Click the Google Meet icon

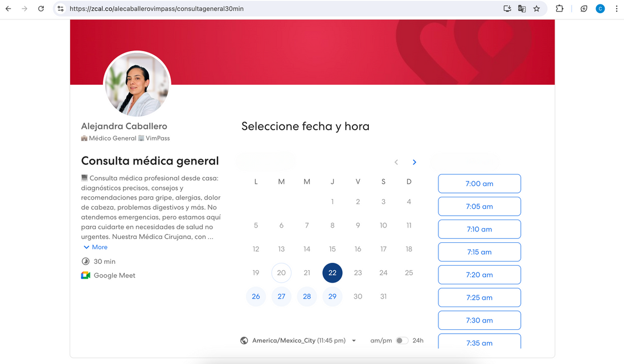tap(85, 275)
